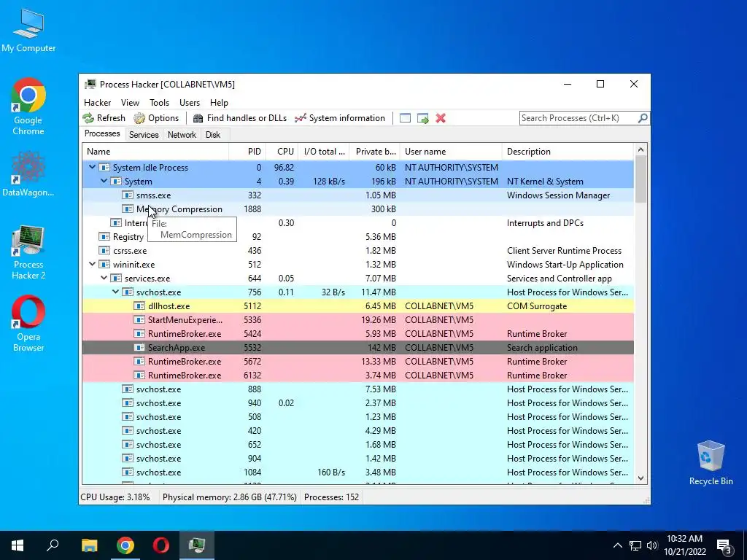Click the StartMenuExperience process icon
This screenshot has height=560, width=747.
pos(139,320)
